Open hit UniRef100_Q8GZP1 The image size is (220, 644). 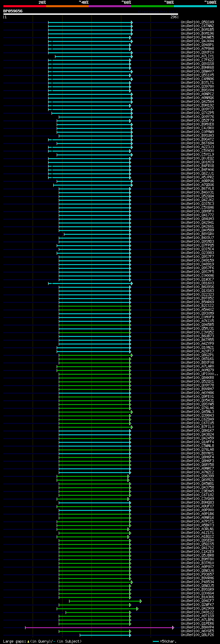pyautogui.click(x=197, y=355)
